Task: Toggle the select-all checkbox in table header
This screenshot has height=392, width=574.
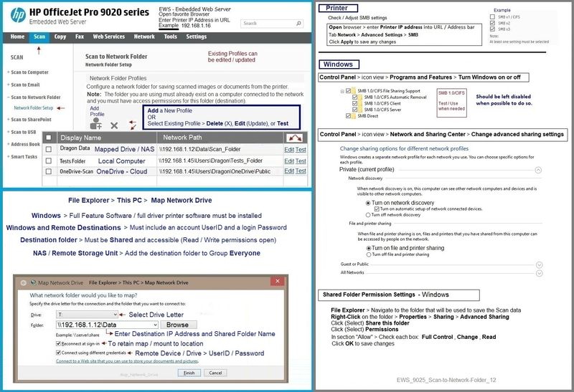Action: coord(48,138)
